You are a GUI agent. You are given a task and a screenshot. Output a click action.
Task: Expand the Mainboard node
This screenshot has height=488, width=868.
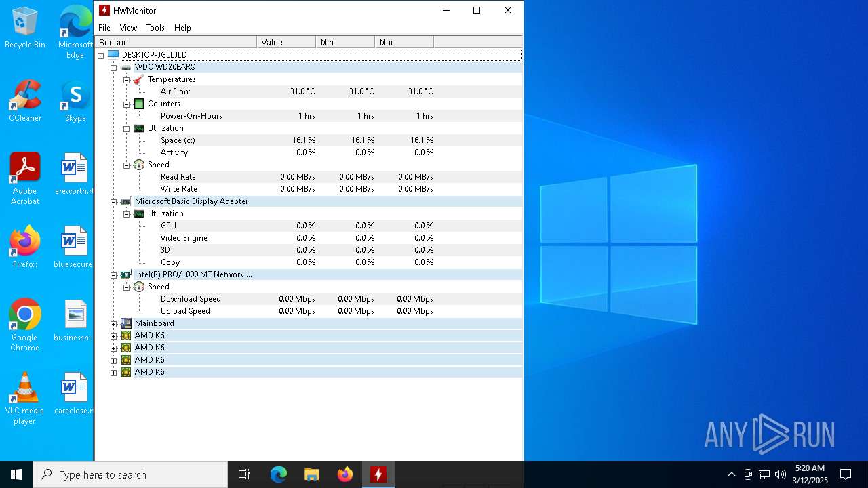pyautogui.click(x=114, y=324)
